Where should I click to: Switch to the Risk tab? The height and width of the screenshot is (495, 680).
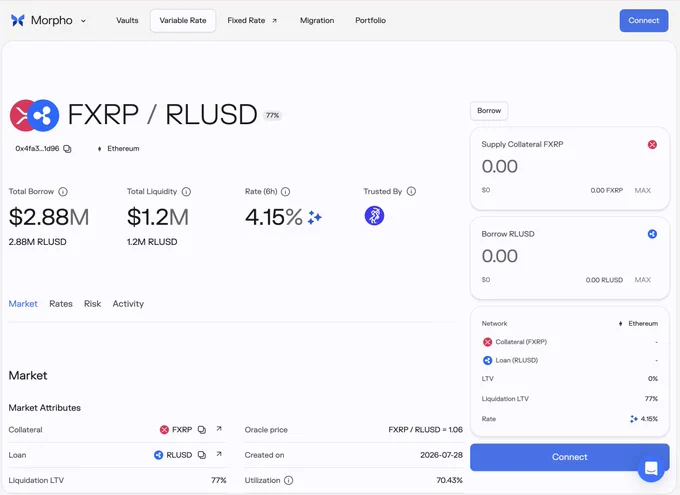tap(92, 304)
